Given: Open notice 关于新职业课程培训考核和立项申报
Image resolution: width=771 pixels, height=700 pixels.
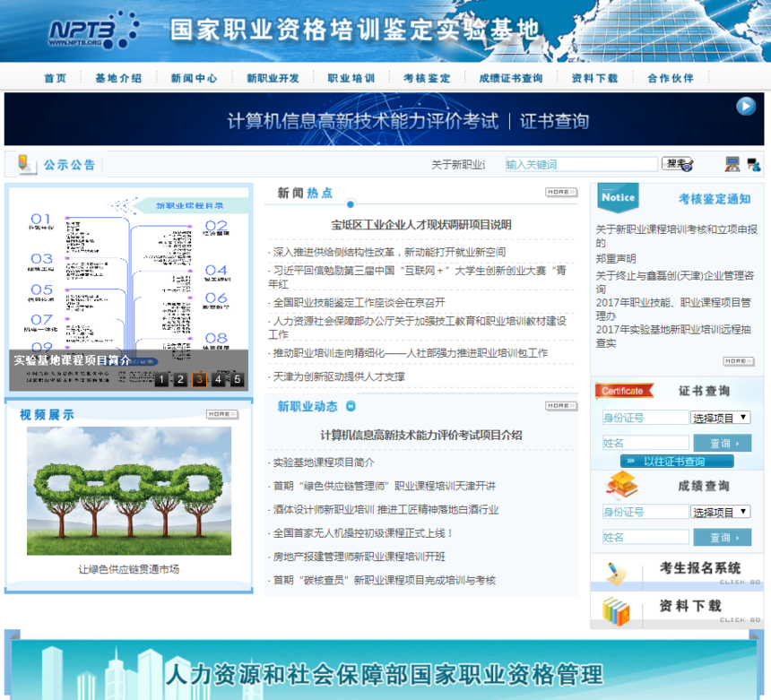Looking at the screenshot, I should pyautogui.click(x=676, y=236).
